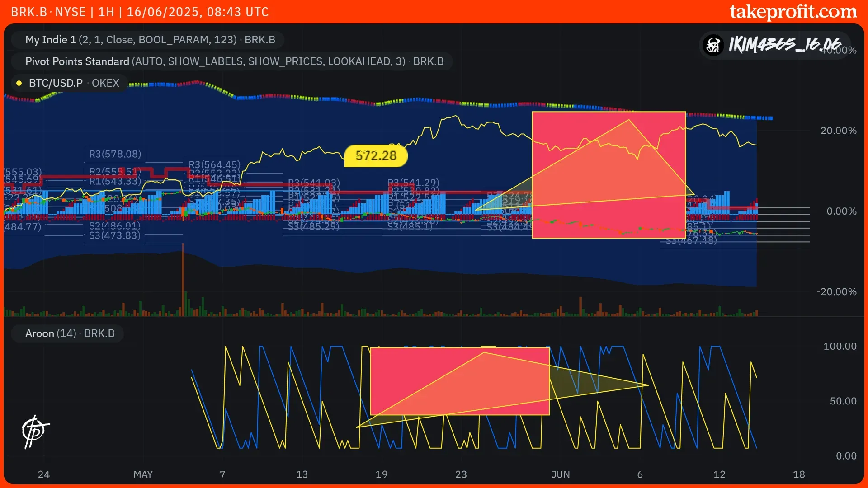
Task: Click the BRK.B NYSE symbol header
Action: pos(48,12)
